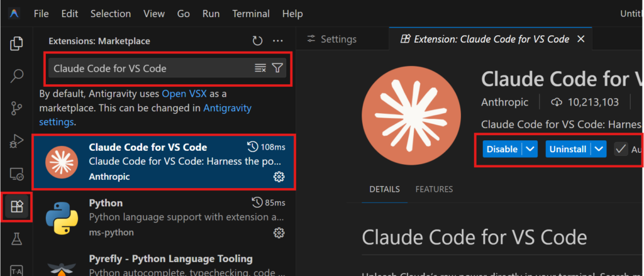Follow the Antigravity settings link
Viewport: 644px width, 276px height.
click(x=145, y=115)
